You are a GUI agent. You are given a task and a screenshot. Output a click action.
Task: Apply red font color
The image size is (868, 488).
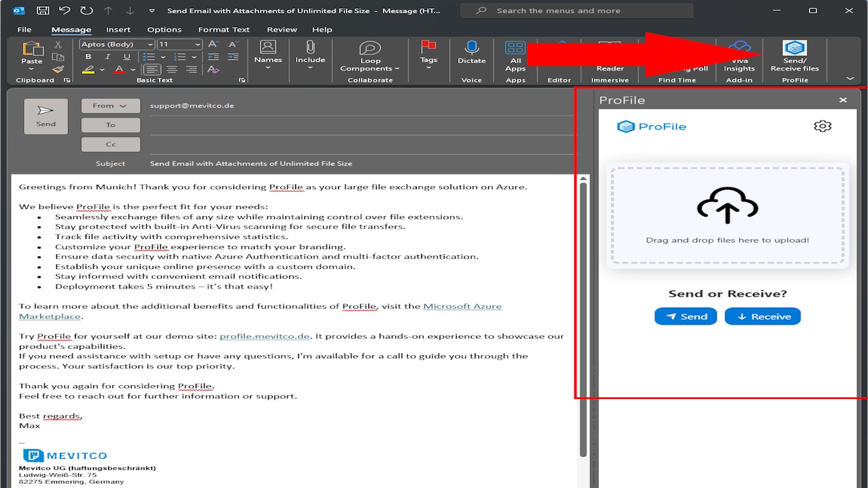coord(119,69)
